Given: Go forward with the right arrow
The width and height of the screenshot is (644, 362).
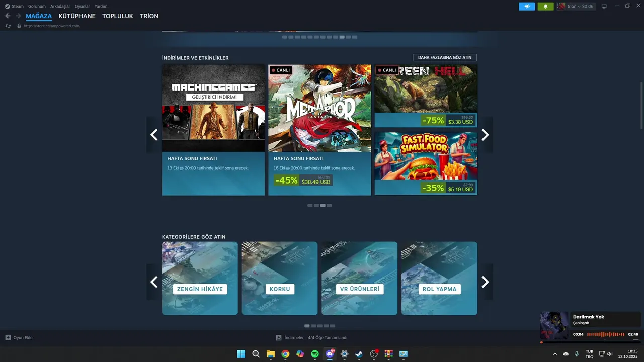Looking at the screenshot, I should [x=18, y=16].
